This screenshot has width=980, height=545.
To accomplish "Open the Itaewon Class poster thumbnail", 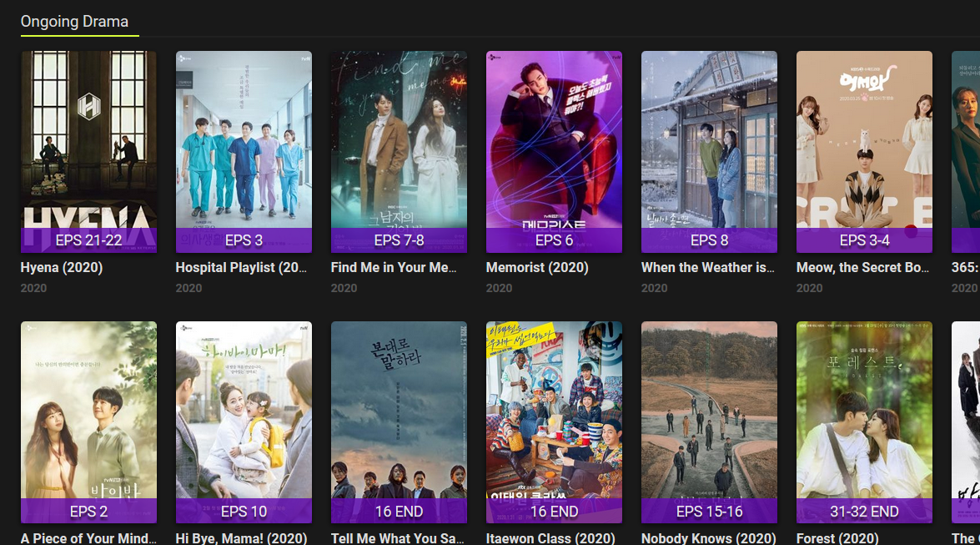I will tap(554, 421).
